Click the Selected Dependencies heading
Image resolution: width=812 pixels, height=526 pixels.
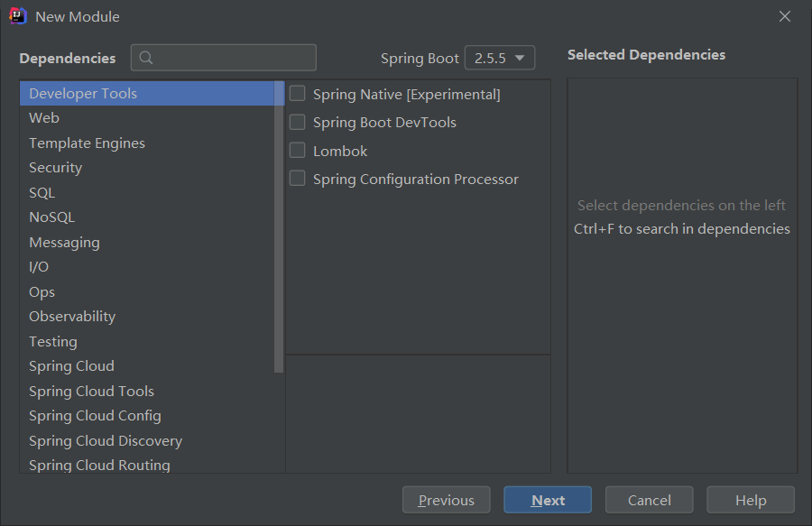click(x=646, y=55)
